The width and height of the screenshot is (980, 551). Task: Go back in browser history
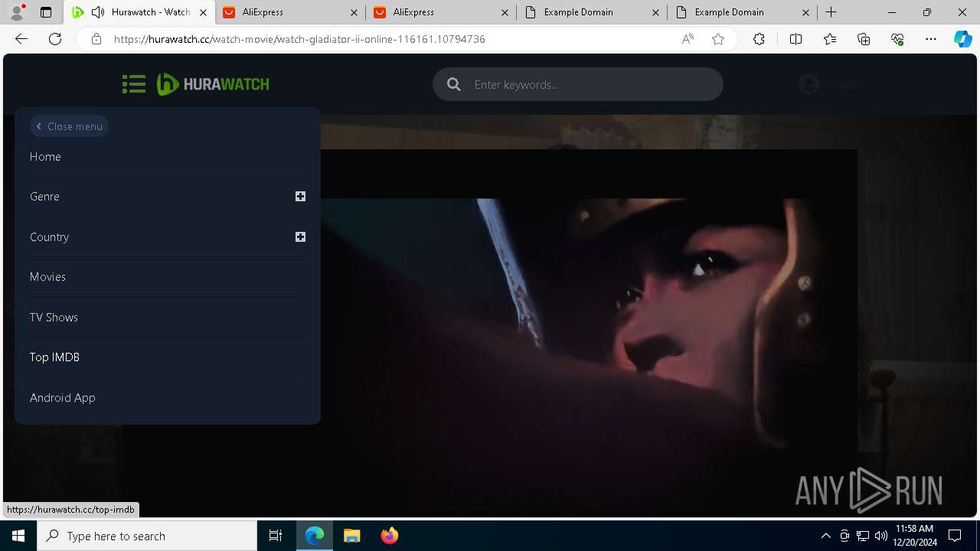pyautogui.click(x=21, y=39)
